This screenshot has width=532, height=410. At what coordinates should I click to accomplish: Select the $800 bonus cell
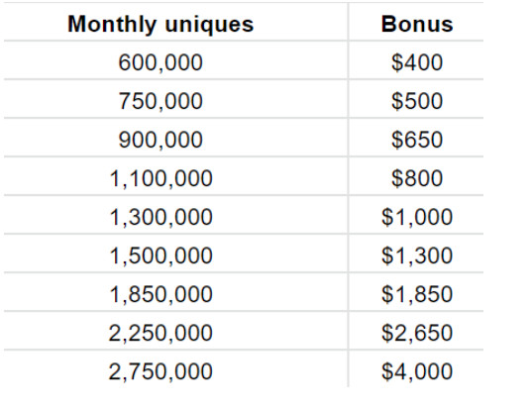[x=417, y=178]
